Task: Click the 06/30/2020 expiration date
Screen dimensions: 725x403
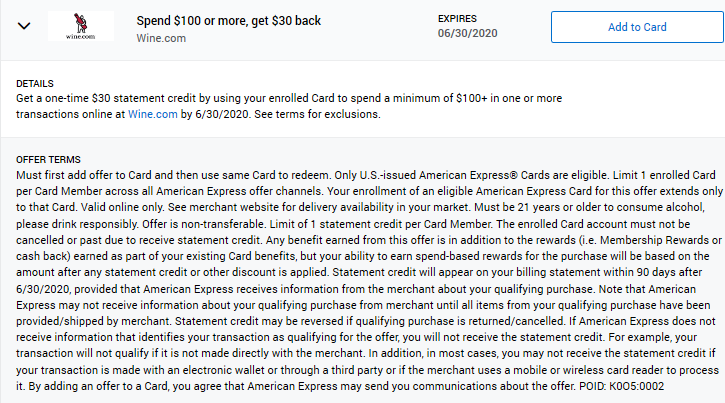Action: (467, 33)
